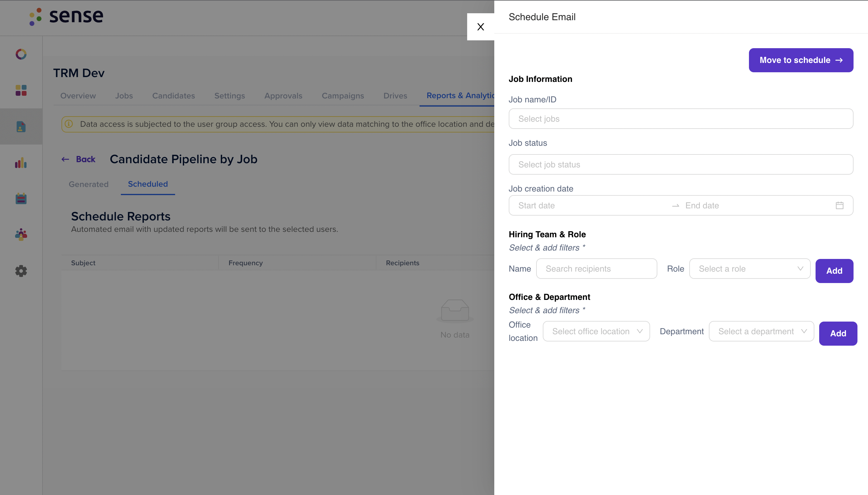Open the calendar icon in the sidebar

pyautogui.click(x=21, y=198)
